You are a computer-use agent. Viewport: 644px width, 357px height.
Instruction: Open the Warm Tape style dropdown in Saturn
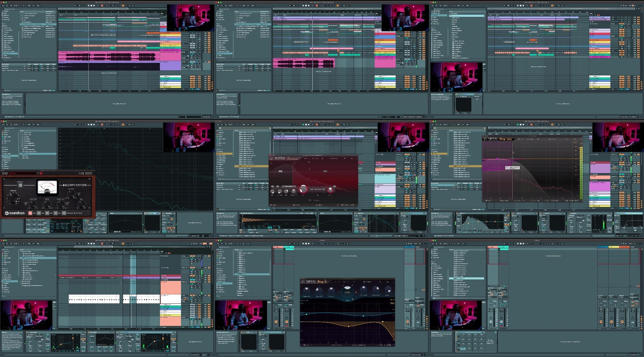[289, 187]
